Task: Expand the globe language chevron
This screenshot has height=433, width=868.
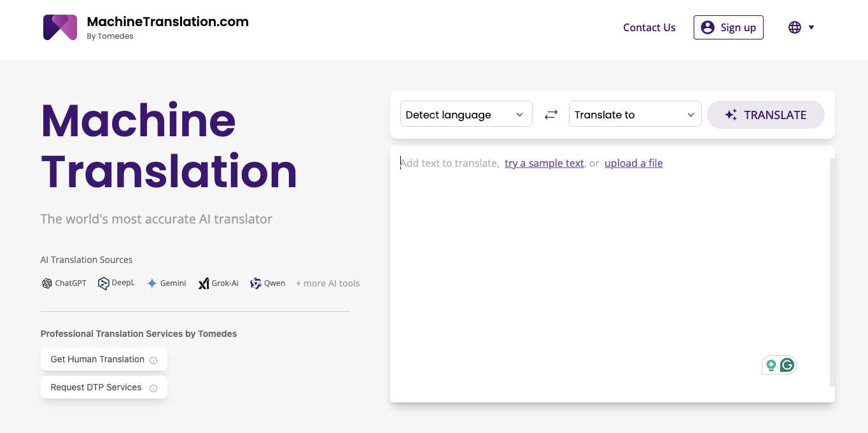Action: click(x=810, y=27)
